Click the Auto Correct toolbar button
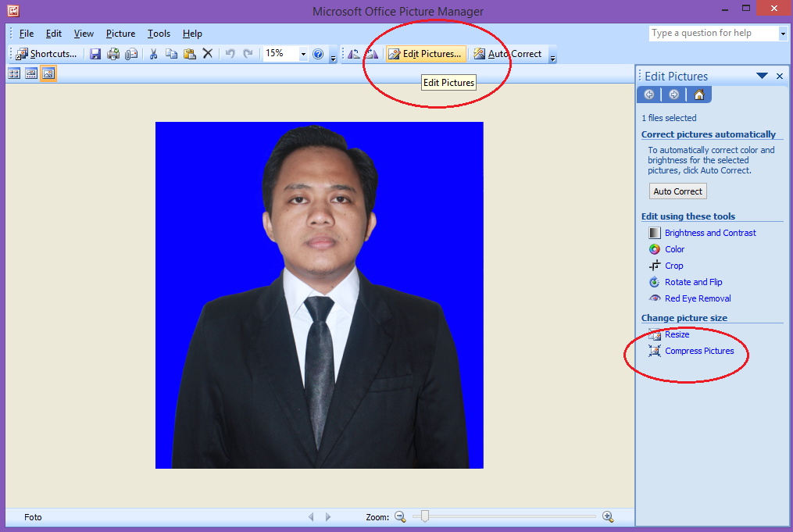The width and height of the screenshot is (793, 532). [x=508, y=54]
